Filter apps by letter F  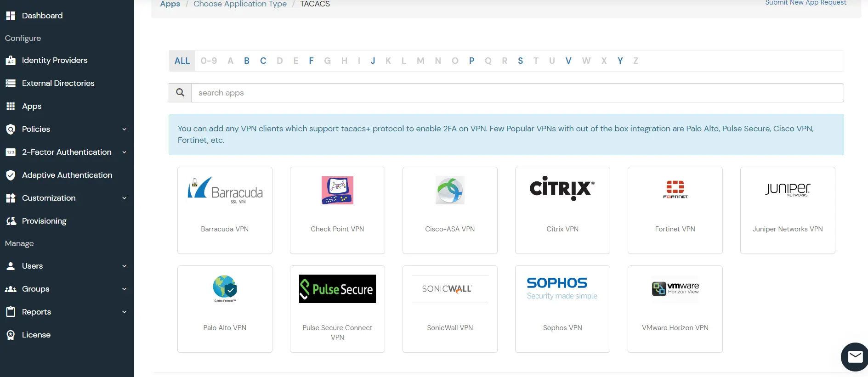point(311,61)
